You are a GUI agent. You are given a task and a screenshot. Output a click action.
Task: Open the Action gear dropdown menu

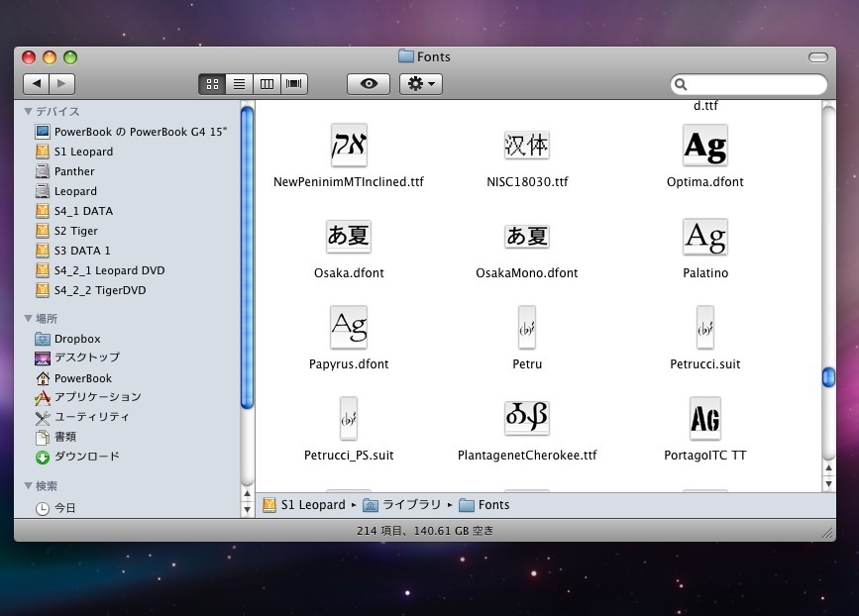coord(420,84)
